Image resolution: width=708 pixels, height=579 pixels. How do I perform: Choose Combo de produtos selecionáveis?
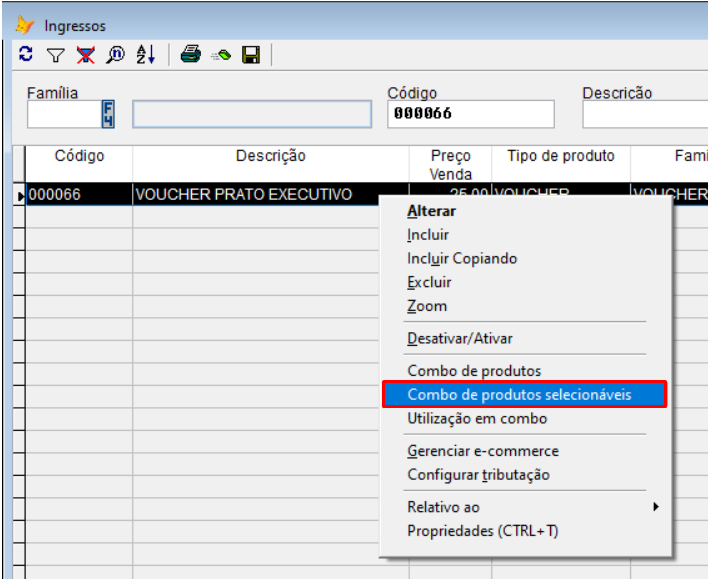pos(519,395)
